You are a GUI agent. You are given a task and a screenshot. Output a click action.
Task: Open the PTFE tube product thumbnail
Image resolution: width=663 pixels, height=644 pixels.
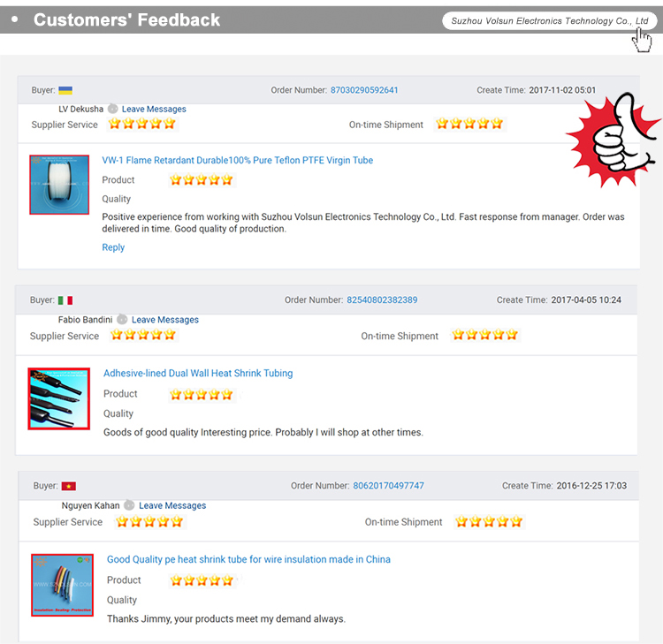(x=59, y=185)
